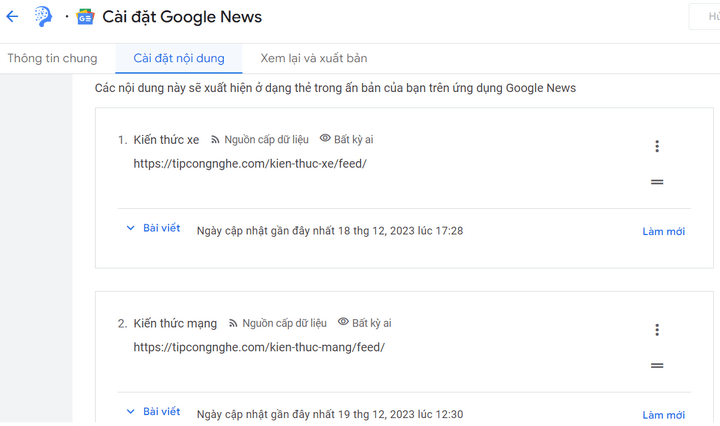Click the description text about Google News cards
The height and width of the screenshot is (426, 720).
(335, 88)
